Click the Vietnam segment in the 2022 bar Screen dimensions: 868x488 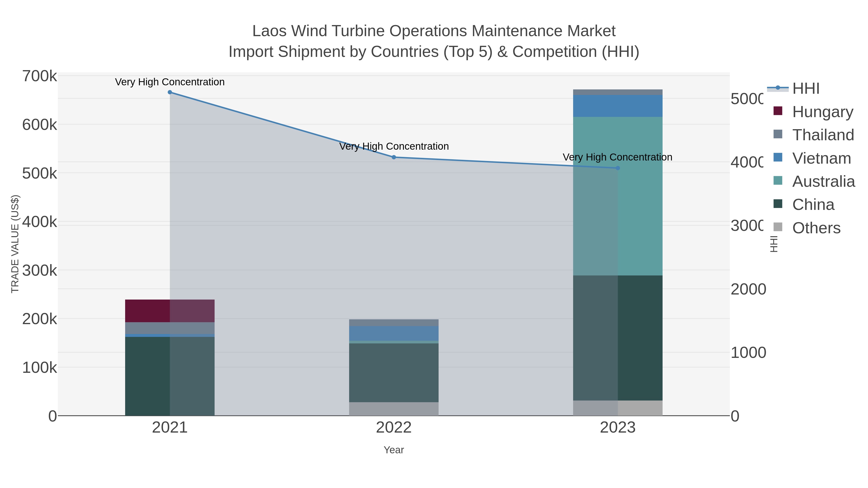coord(393,334)
